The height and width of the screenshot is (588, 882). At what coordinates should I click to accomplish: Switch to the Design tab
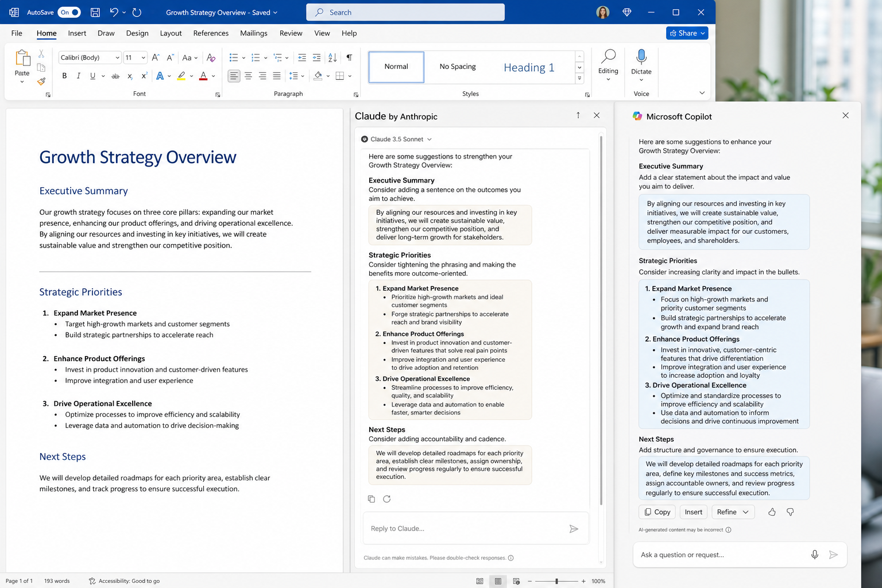(137, 33)
